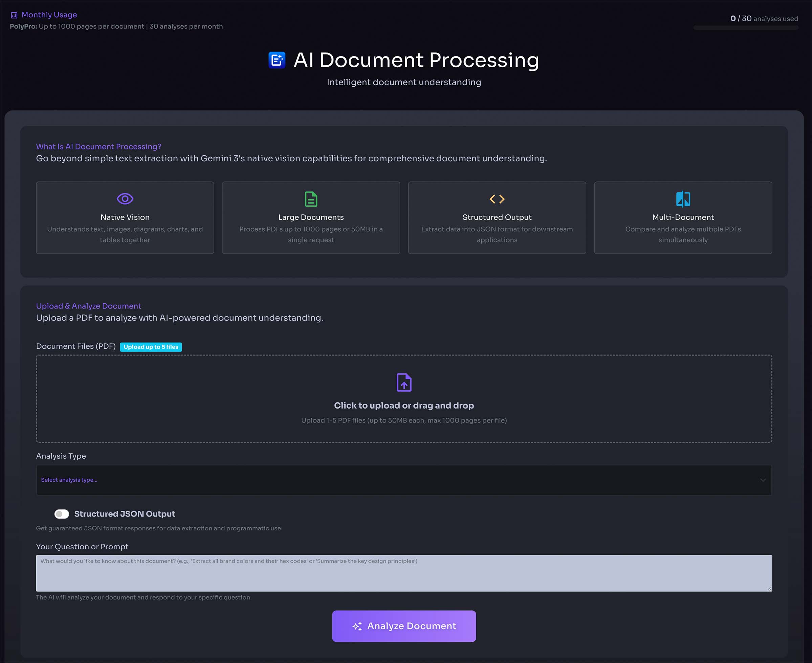Click the sparkle icon on Analyze Document
Viewport: 812px width, 663px height.
click(x=358, y=625)
